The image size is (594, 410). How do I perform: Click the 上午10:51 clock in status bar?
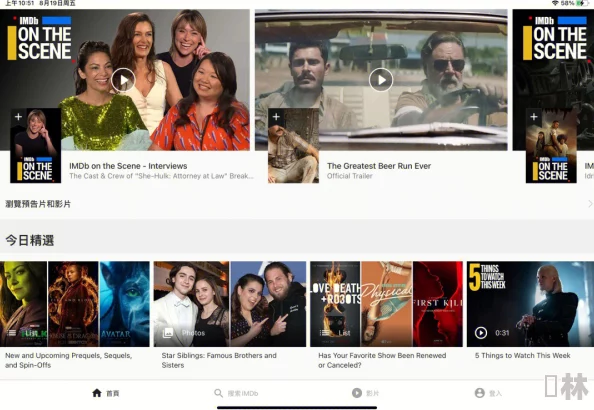tap(19, 3)
